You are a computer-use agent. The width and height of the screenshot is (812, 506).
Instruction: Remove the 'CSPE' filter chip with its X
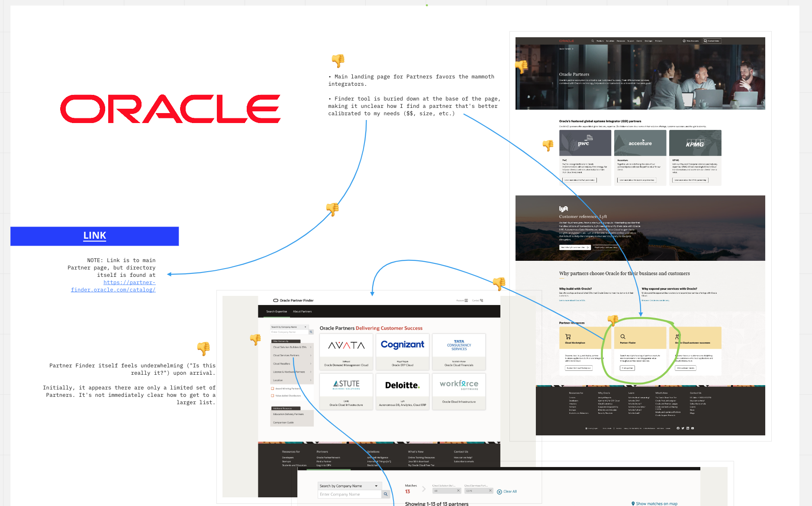[x=490, y=491]
